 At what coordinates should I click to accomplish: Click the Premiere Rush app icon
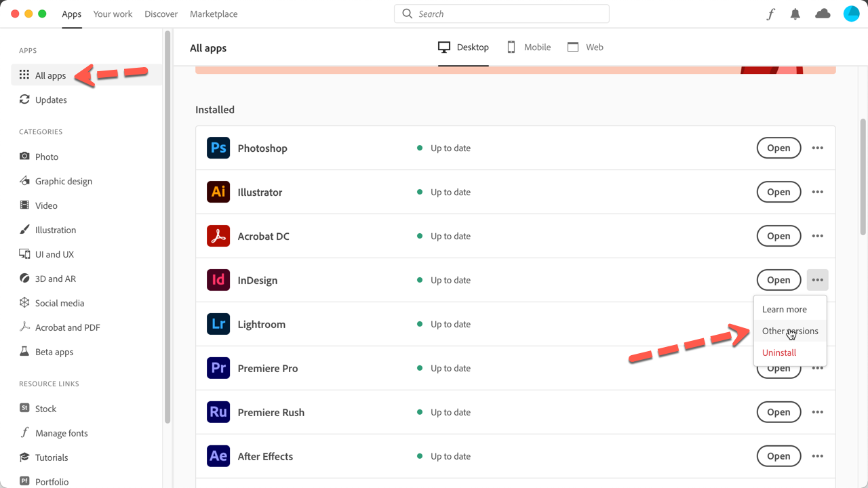click(218, 412)
